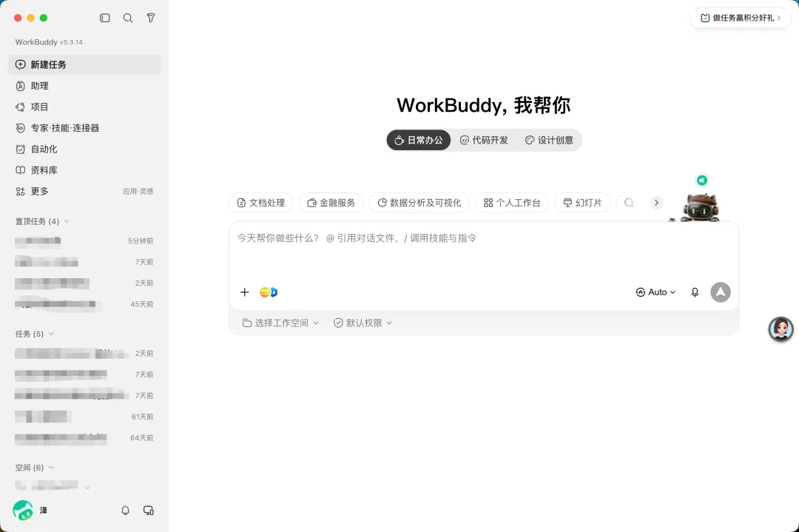The image size is (799, 532).
Task: Select the 日常办公 tab
Action: pos(418,140)
